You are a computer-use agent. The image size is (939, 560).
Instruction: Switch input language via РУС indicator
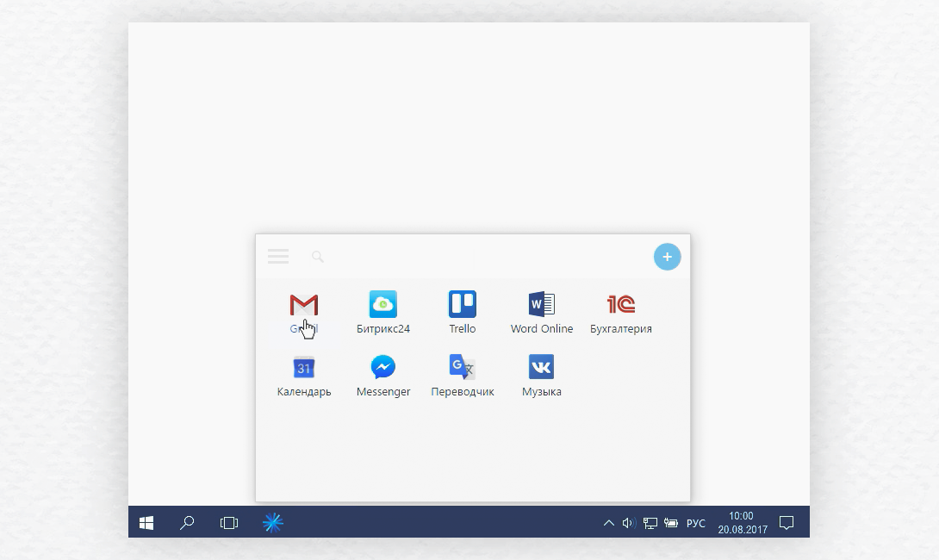696,523
